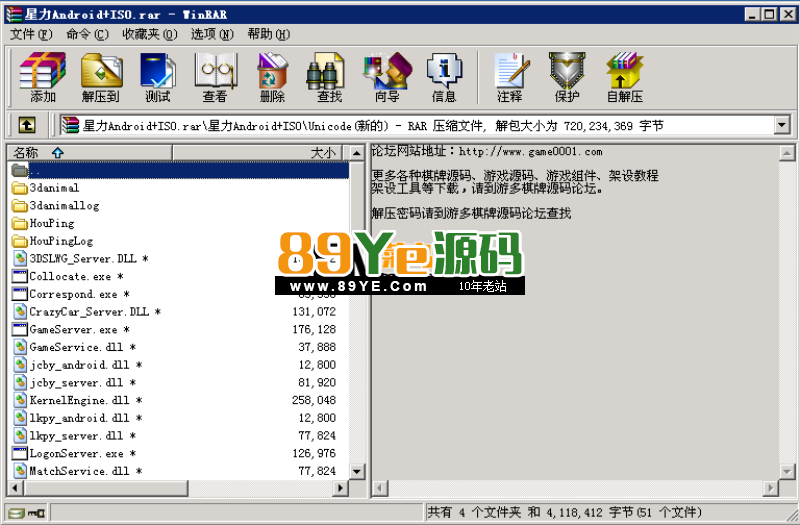The width and height of the screenshot is (800, 525).
Task: Click the Protect (保护) shield icon
Action: pyautogui.click(x=567, y=78)
